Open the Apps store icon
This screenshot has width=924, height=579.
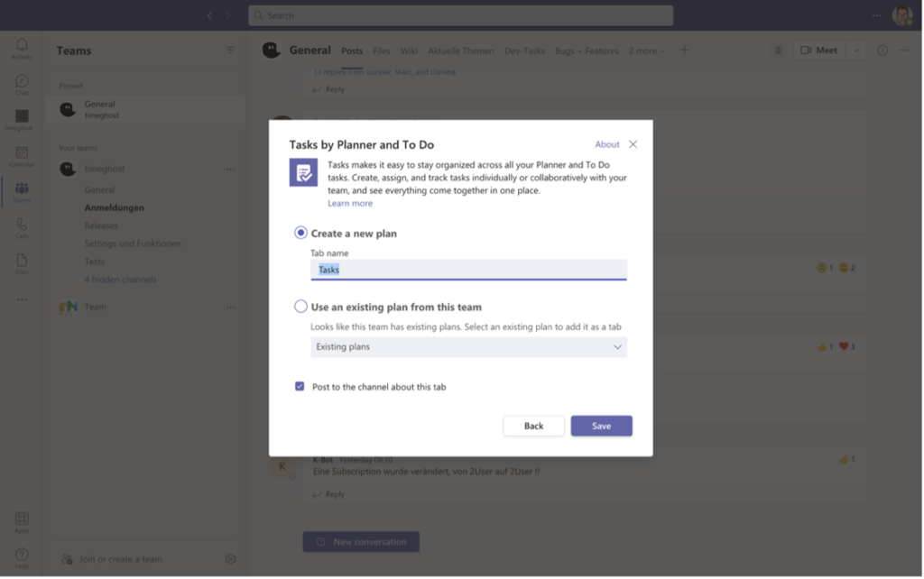click(22, 522)
